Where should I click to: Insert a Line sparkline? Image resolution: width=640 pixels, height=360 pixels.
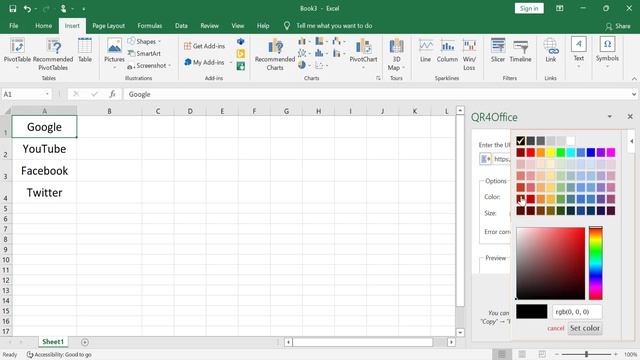coord(425,51)
